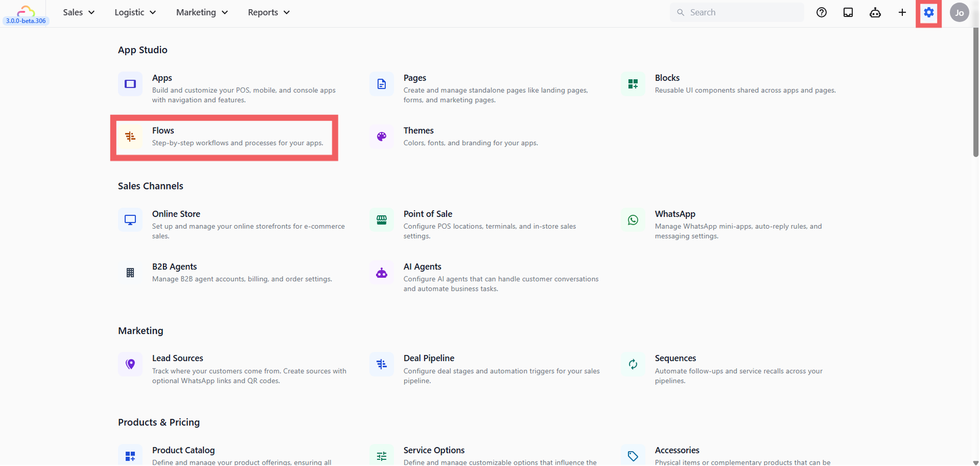Click the plus icon in header
The height and width of the screenshot is (466, 980).
point(902,12)
